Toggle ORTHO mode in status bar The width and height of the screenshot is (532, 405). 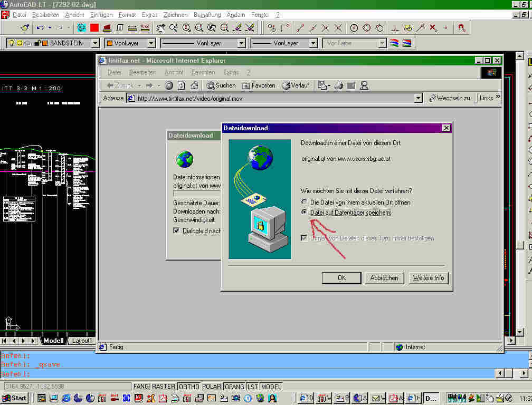pos(189,387)
